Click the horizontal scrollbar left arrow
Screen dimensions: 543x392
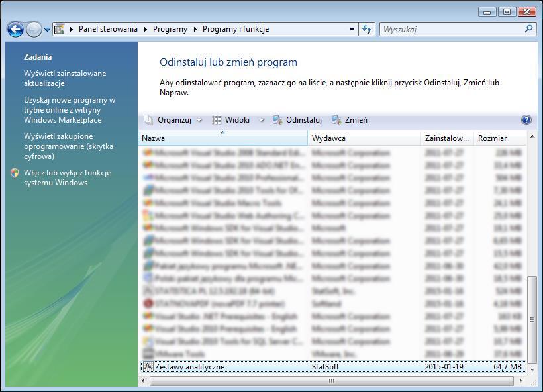coord(143,381)
